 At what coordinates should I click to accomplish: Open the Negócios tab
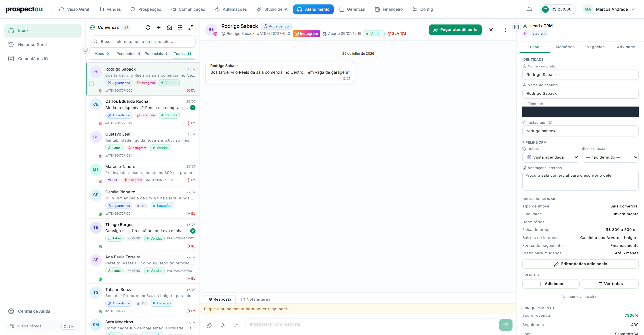pyautogui.click(x=595, y=47)
